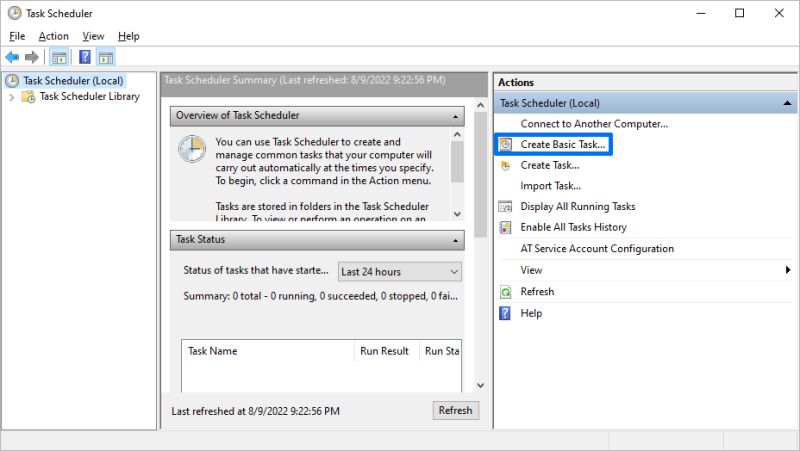Screen dimensions: 800x451
Task: Click the Create Basic Task icon
Action: point(505,144)
